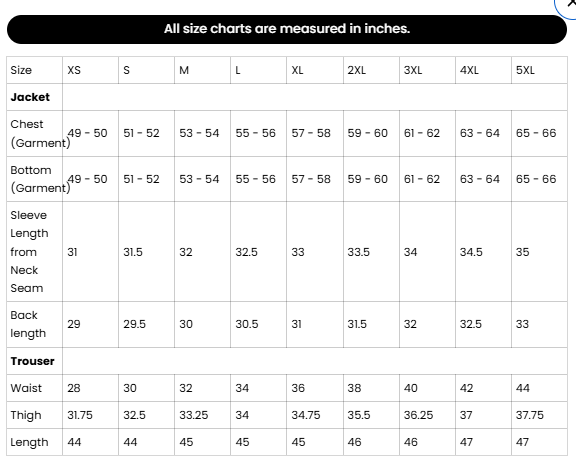Select the Chest (Garment) row label

pos(40,133)
